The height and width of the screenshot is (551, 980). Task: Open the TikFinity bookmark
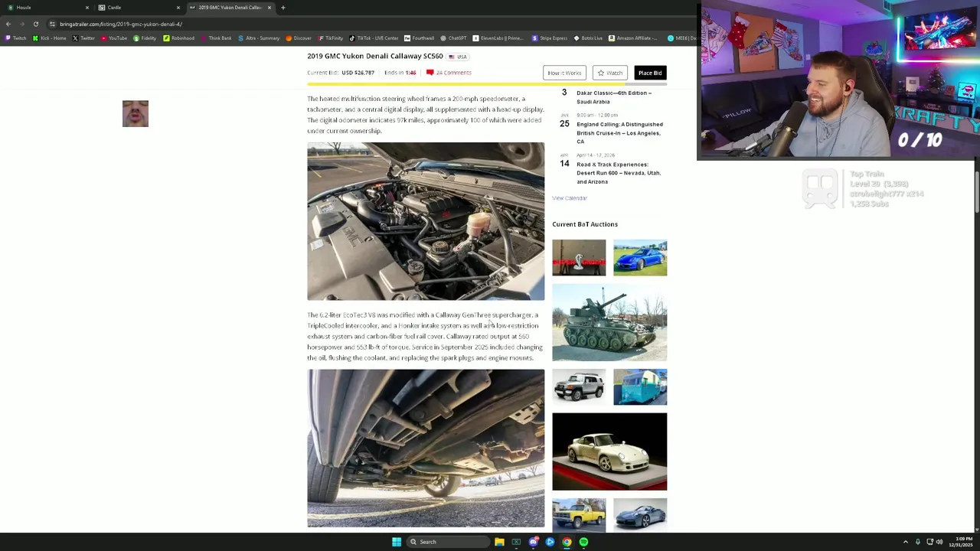click(331, 38)
